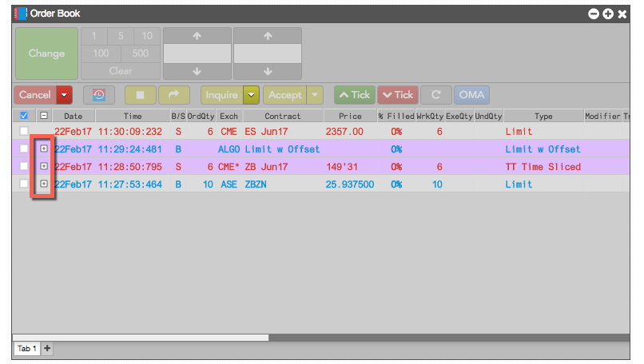Switch to Tab 1

(27, 348)
